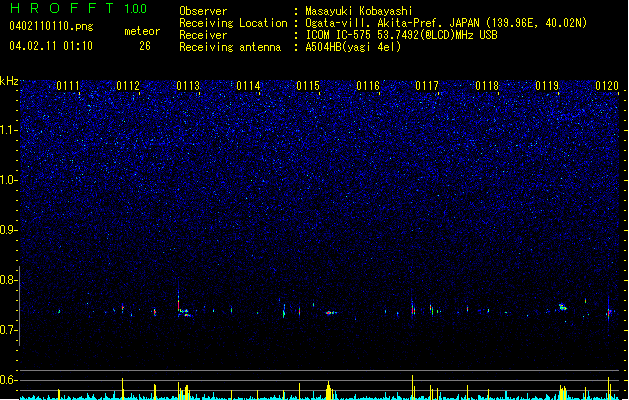Click the HROFFT 1.0.0 title text
This screenshot has width=629, height=400.
coord(78,8)
